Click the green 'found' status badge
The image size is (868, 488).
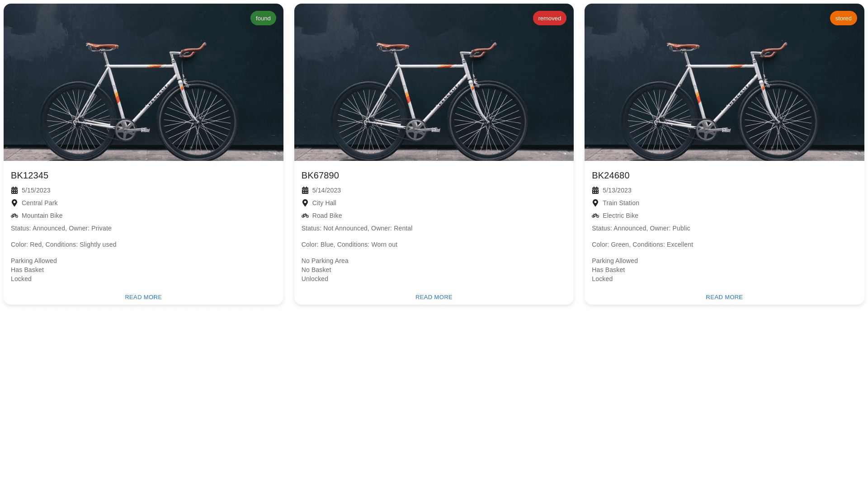point(263,18)
